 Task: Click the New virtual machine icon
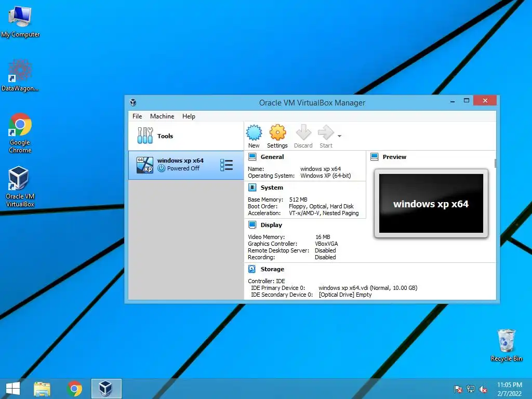(254, 132)
